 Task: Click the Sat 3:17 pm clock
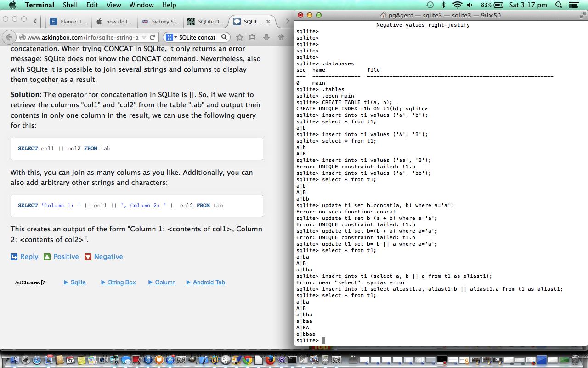[x=528, y=5]
